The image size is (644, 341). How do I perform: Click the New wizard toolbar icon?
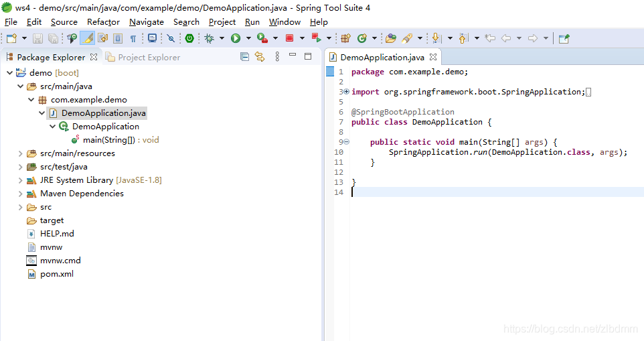pyautogui.click(x=11, y=38)
